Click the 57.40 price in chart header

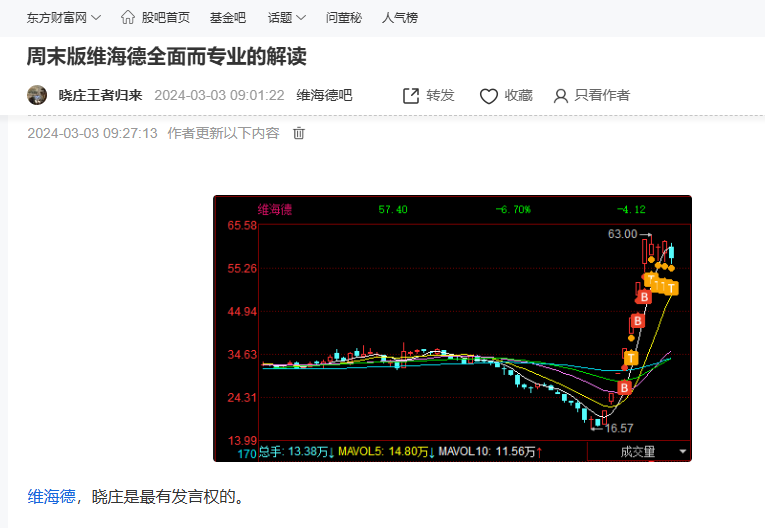(393, 210)
